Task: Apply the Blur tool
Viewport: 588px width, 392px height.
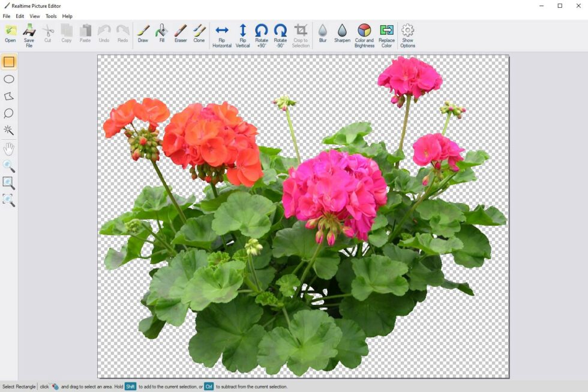Action: pyautogui.click(x=323, y=34)
